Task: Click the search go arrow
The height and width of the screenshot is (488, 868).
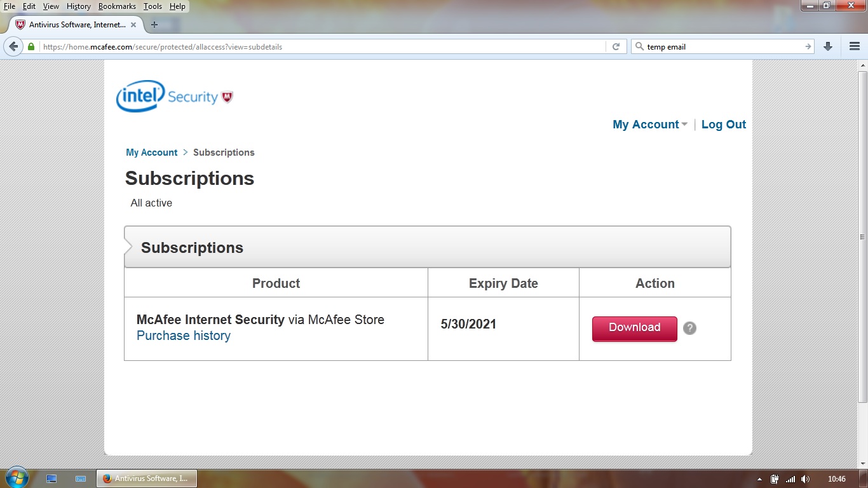Action: coord(808,46)
